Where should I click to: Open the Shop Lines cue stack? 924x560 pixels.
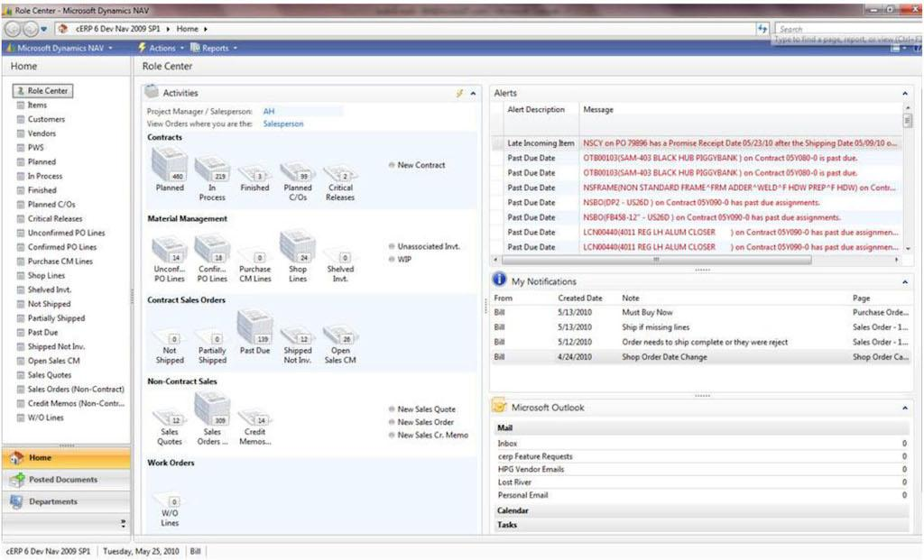[x=298, y=256]
